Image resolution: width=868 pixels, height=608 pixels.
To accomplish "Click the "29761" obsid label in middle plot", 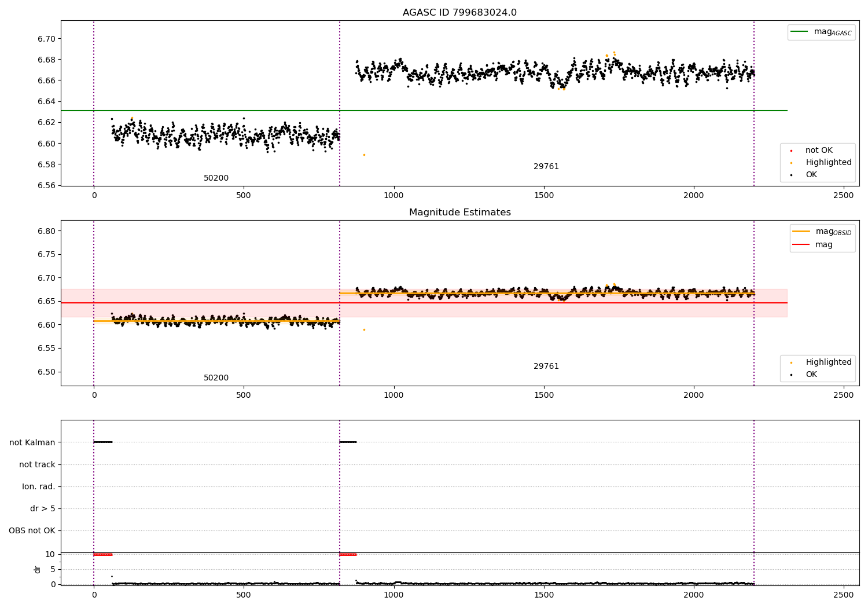I will [x=546, y=367].
